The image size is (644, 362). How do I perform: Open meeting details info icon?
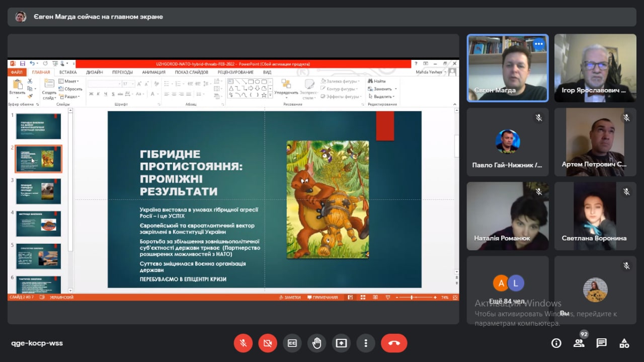556,343
